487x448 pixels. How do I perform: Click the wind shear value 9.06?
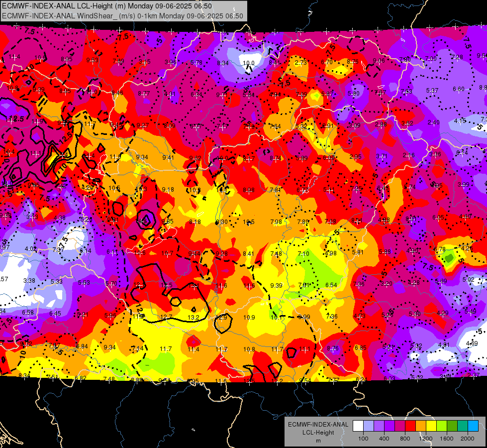click(379, 61)
